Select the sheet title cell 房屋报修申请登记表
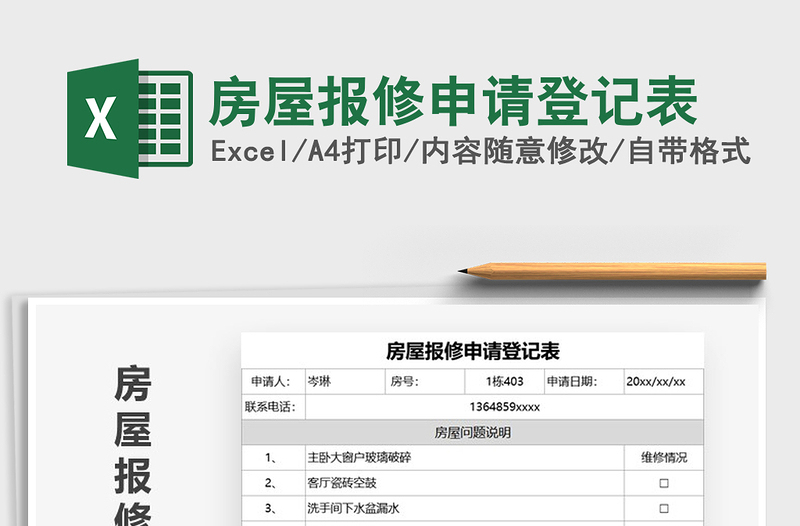Image resolution: width=800 pixels, height=526 pixels. [472, 351]
